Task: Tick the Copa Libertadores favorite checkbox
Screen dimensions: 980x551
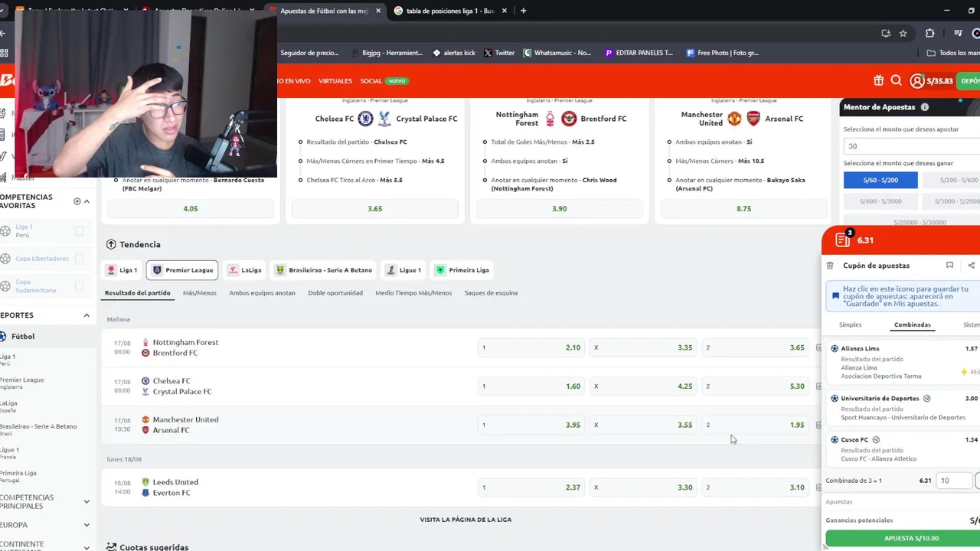Action: [x=79, y=259]
